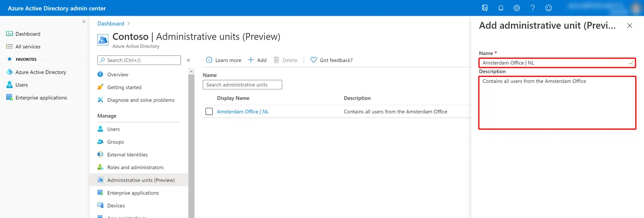Click the Devices icon under Manage
The width and height of the screenshot is (644, 218).
coord(100,206)
